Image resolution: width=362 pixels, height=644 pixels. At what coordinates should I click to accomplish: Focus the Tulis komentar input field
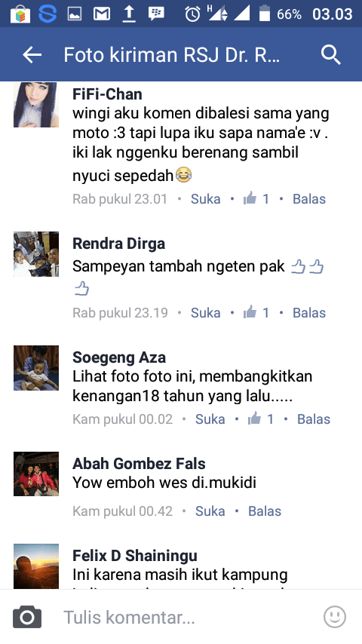click(x=181, y=617)
